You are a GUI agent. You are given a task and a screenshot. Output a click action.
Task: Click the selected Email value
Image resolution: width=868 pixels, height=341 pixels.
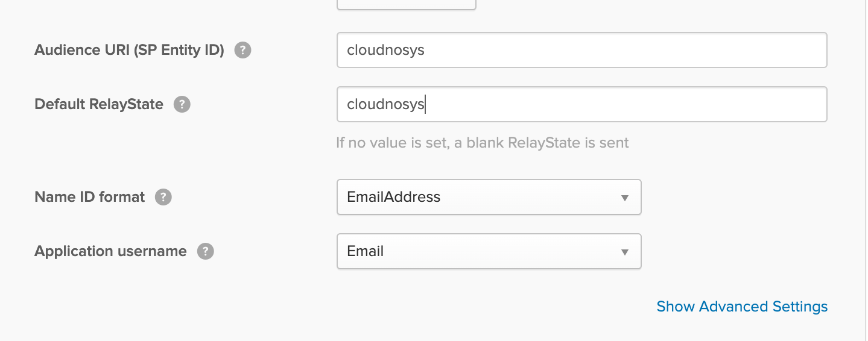coord(366,251)
